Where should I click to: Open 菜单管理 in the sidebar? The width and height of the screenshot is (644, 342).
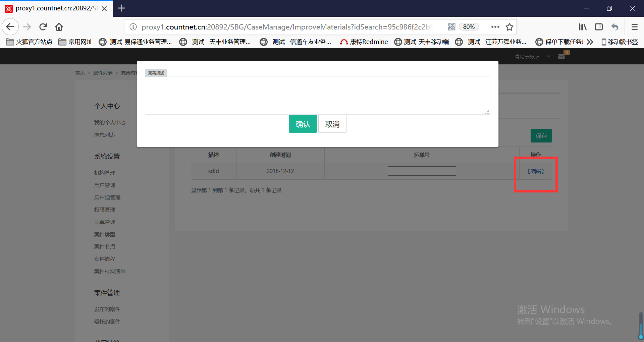[x=105, y=222]
